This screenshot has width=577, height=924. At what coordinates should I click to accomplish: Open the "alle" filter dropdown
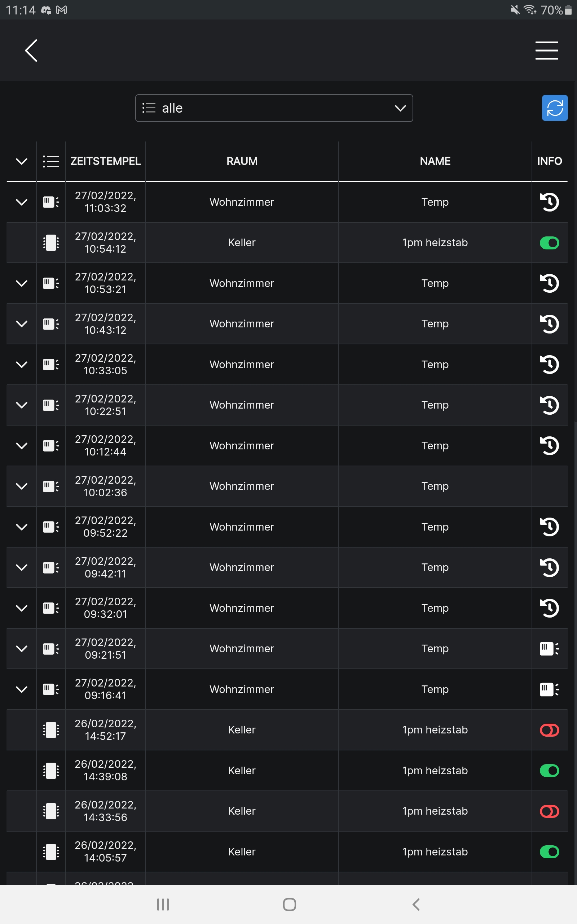click(x=274, y=108)
